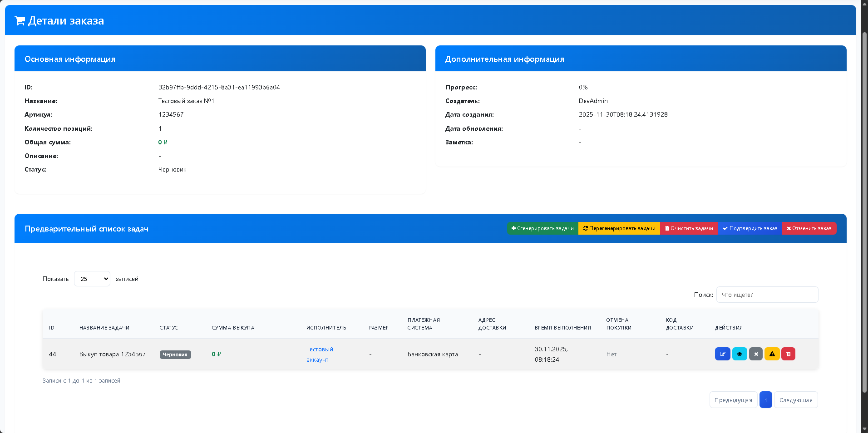Confirm the order with Подтвердить заказ

[750, 228]
